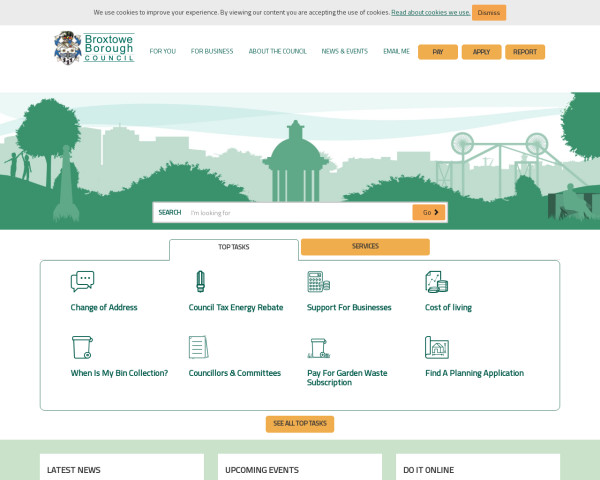Switch to the Services tab
The width and height of the screenshot is (600, 480).
[365, 246]
